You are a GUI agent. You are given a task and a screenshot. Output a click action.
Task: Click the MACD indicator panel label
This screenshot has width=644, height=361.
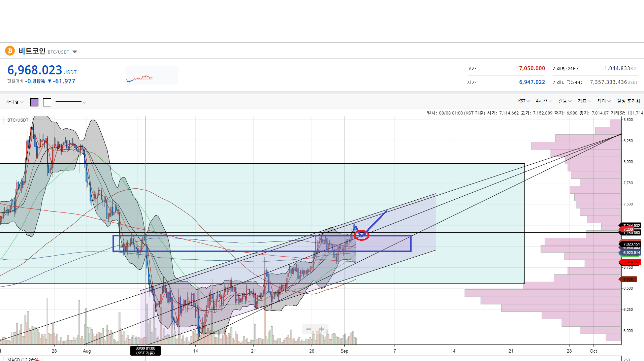click(x=23, y=359)
